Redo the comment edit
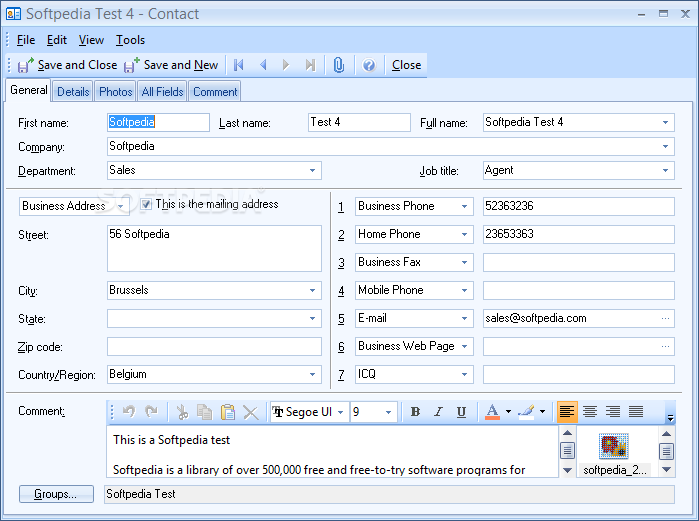699x521 pixels. (152, 411)
